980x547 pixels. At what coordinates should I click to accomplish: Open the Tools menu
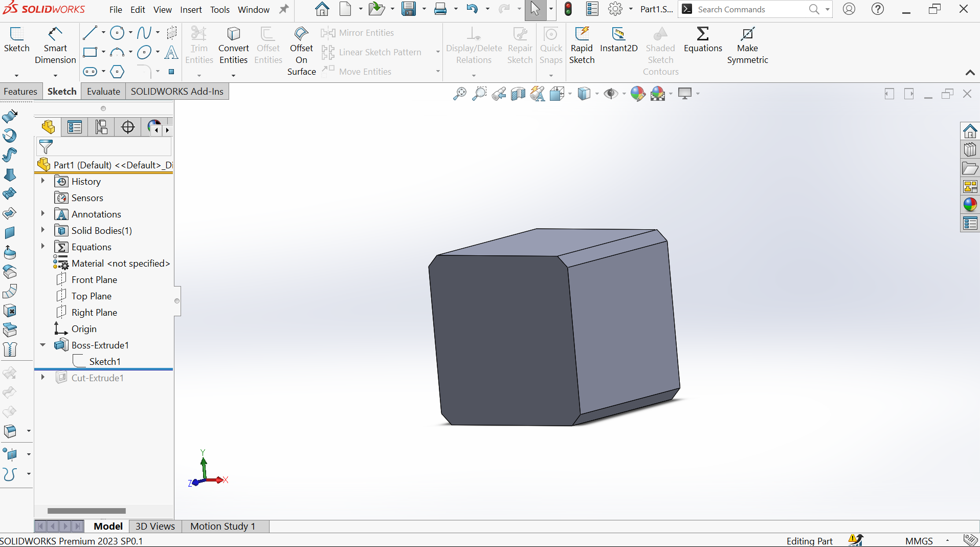220,10
